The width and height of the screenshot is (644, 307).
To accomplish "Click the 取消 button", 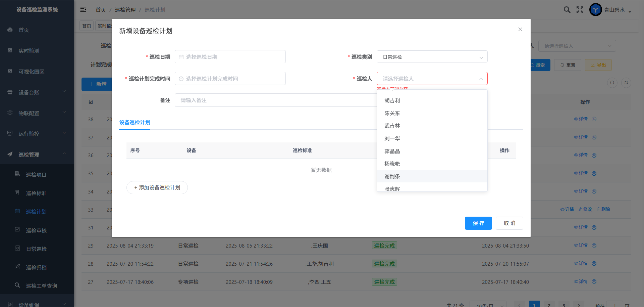I will [x=509, y=223].
